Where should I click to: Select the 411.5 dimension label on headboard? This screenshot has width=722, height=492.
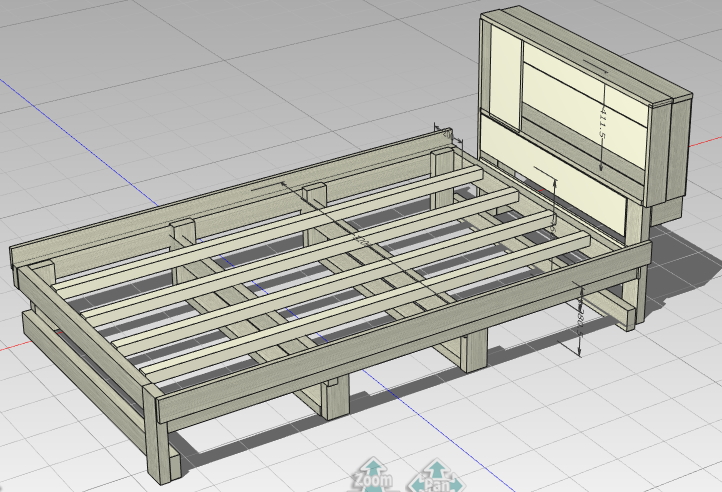point(602,122)
